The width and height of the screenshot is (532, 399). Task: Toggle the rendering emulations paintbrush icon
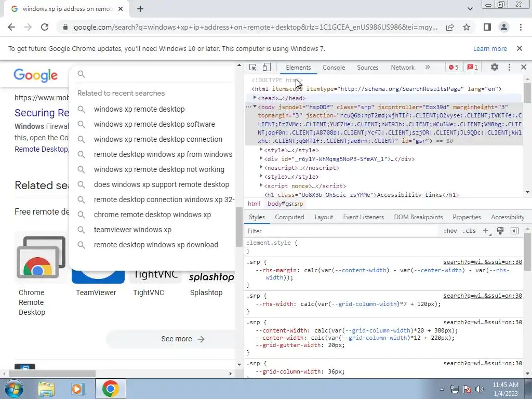pos(500,231)
